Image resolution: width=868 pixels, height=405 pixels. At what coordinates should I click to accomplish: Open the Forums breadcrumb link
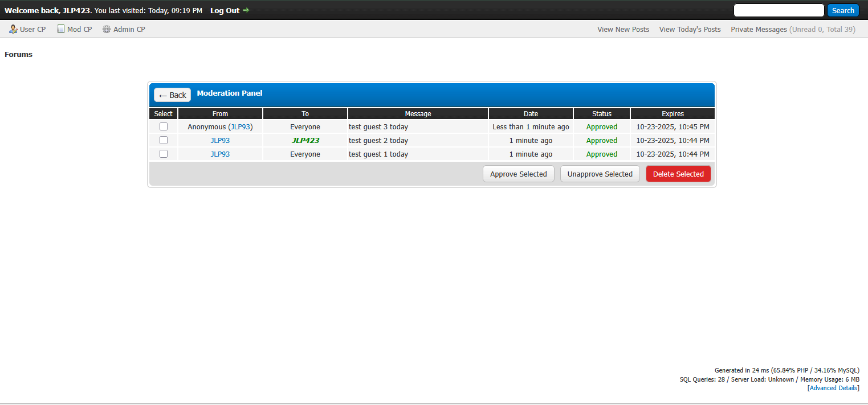click(x=19, y=55)
